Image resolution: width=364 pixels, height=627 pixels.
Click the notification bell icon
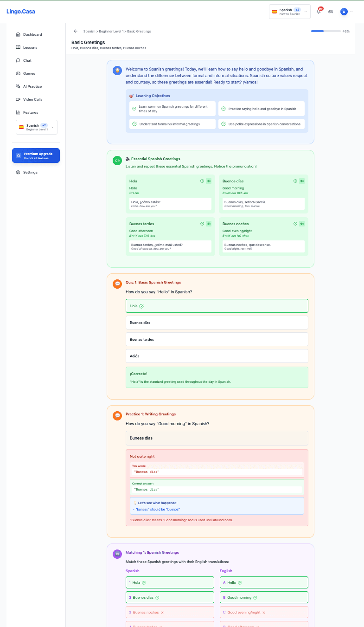[x=319, y=12]
